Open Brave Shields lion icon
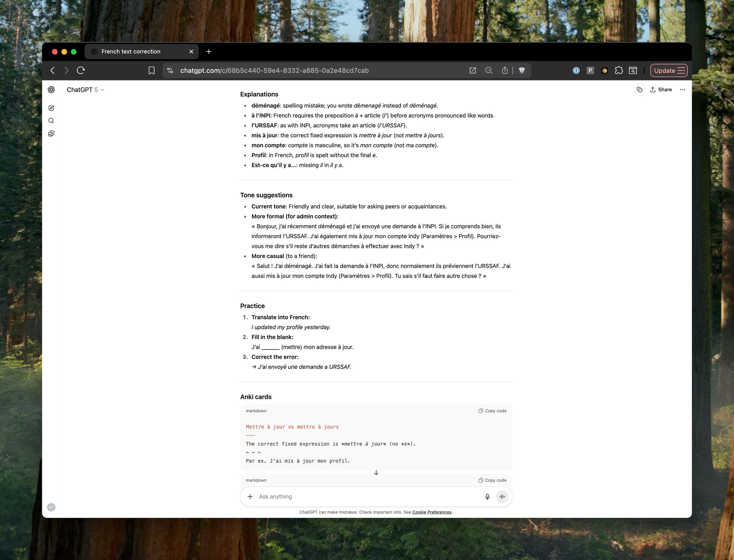 (x=522, y=71)
